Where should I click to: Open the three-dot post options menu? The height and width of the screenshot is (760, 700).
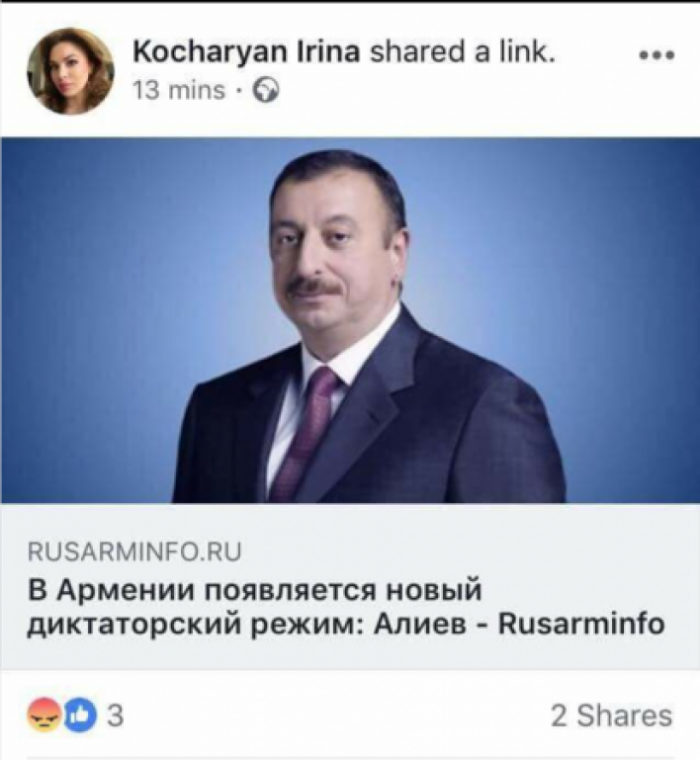(x=656, y=55)
